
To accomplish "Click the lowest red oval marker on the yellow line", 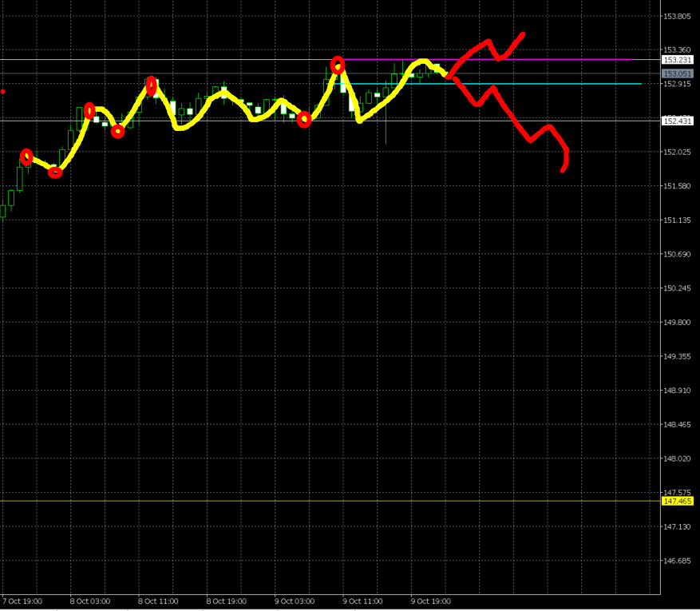I will (55, 172).
